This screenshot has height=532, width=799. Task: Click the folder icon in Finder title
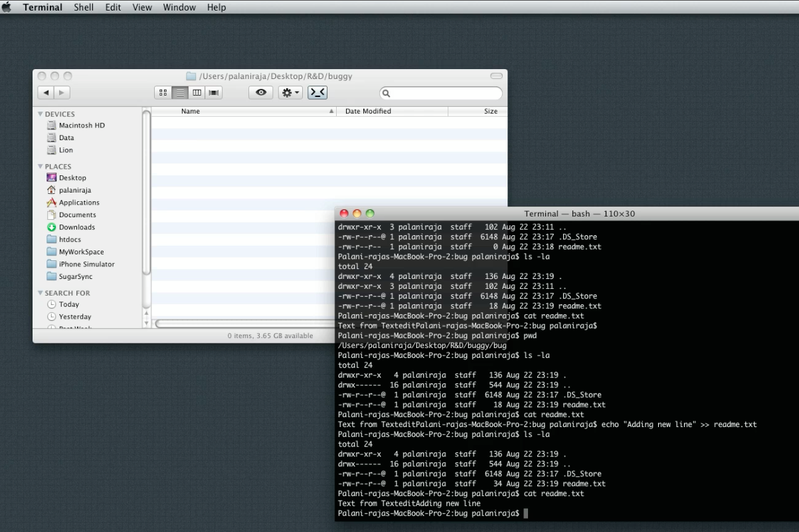pos(191,76)
